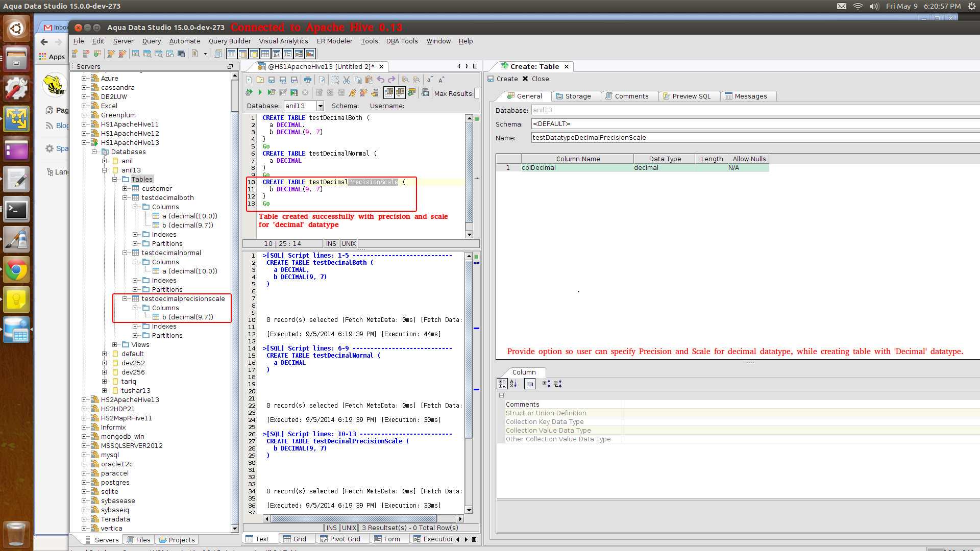Click the Save icon beside Create
The image size is (980, 551).
point(491,79)
